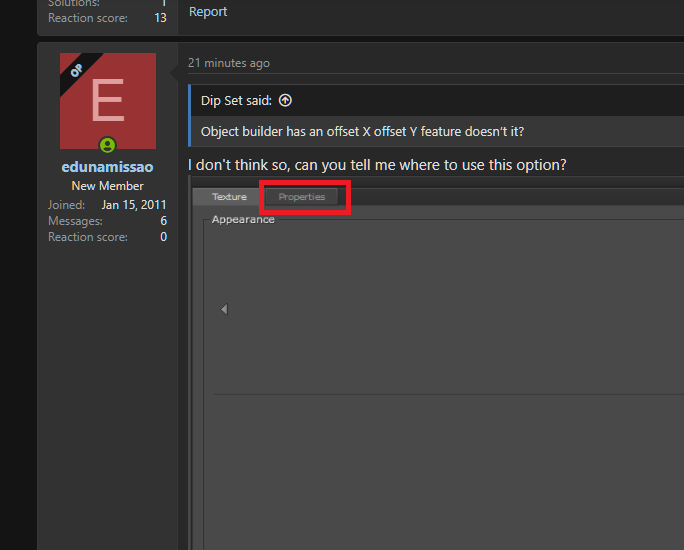Click the 21 minutes ago timestamp

click(229, 63)
